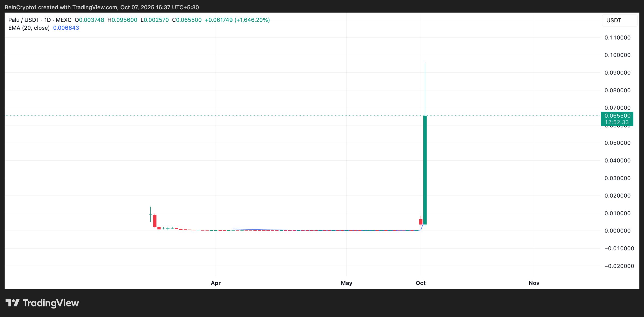Click the EMA value 0.006643

(66, 28)
